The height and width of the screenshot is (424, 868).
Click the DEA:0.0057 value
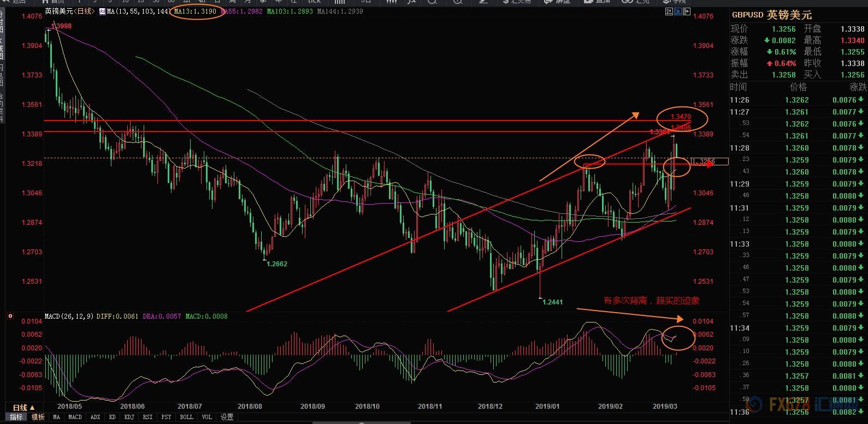click(x=162, y=316)
